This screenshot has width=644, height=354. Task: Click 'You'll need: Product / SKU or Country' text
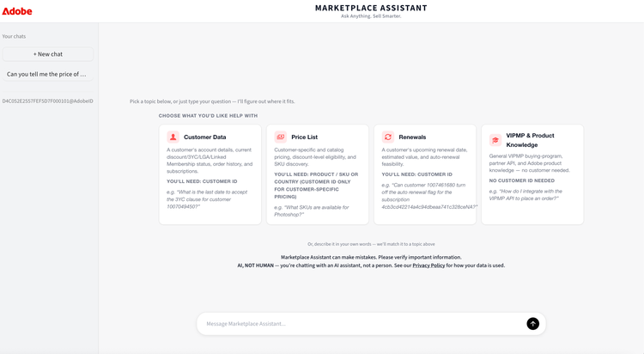click(316, 186)
